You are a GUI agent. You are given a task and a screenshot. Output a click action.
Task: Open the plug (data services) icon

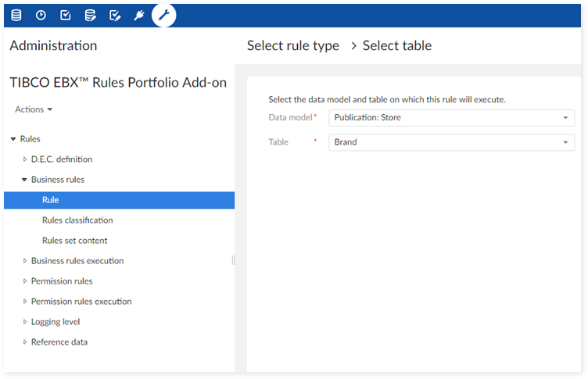(x=139, y=15)
